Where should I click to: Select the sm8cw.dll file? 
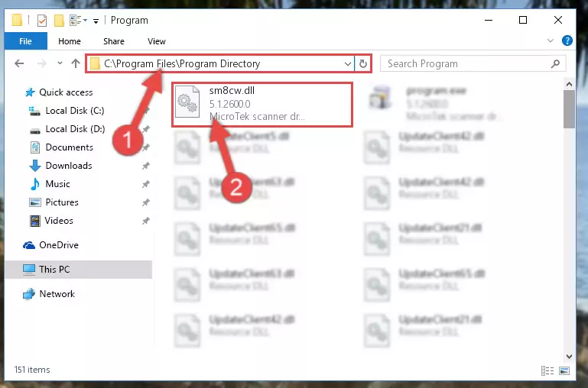[x=262, y=105]
